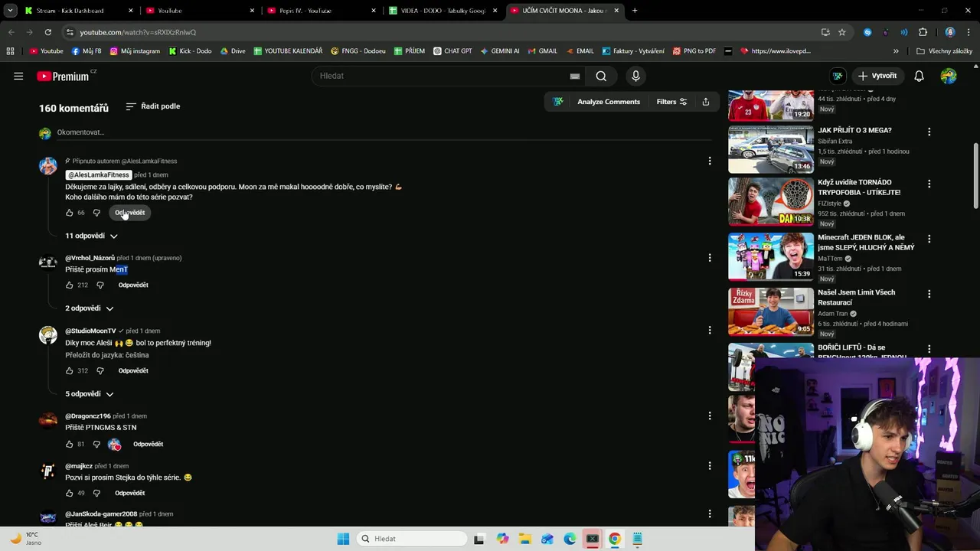980x551 pixels.
Task: Click Vytvořit create button
Action: coord(877,76)
